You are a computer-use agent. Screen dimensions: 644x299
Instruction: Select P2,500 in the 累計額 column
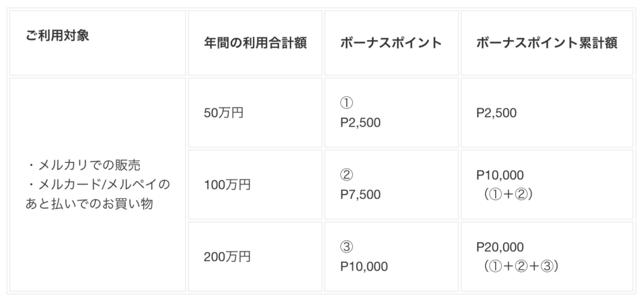click(x=497, y=113)
